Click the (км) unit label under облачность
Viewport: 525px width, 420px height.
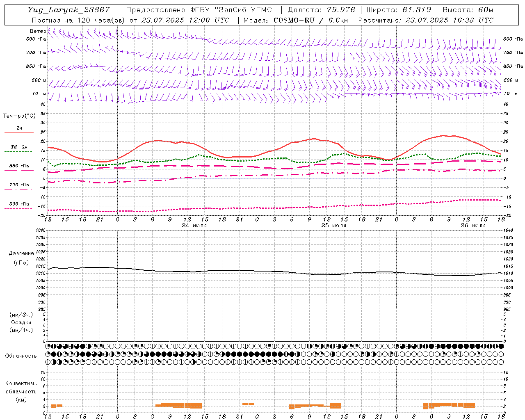21,399
